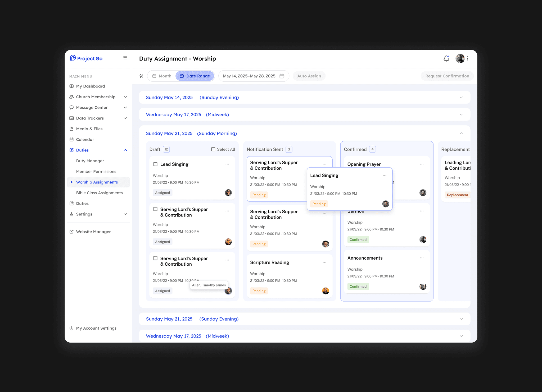
Task: Check the second Draft card's checkbox (Serving Lord's Supper)
Action: [155, 209]
